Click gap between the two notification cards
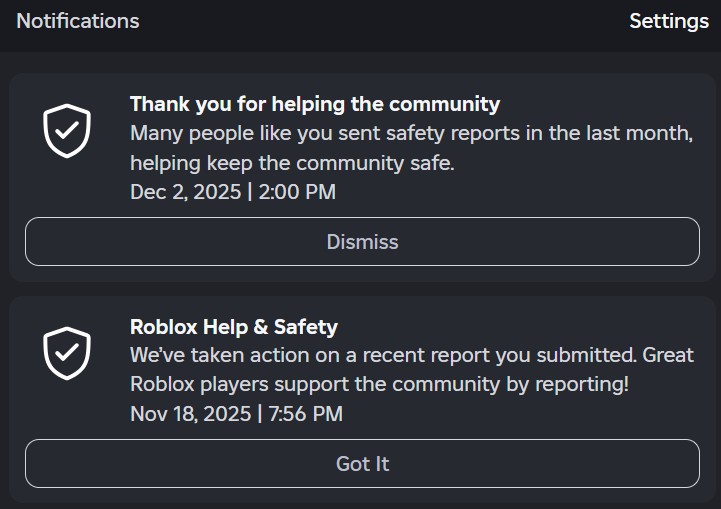 click(360, 288)
